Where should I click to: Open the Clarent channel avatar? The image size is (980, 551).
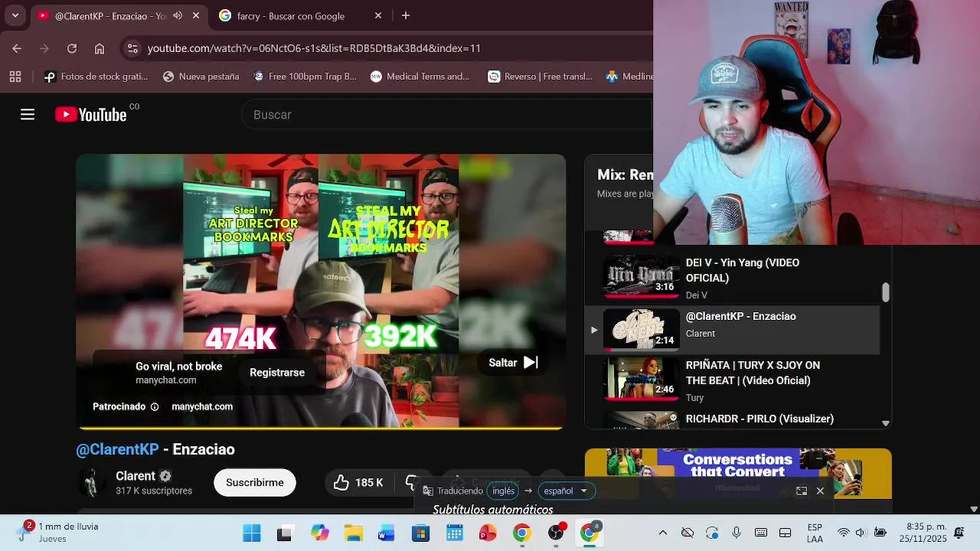(x=92, y=482)
